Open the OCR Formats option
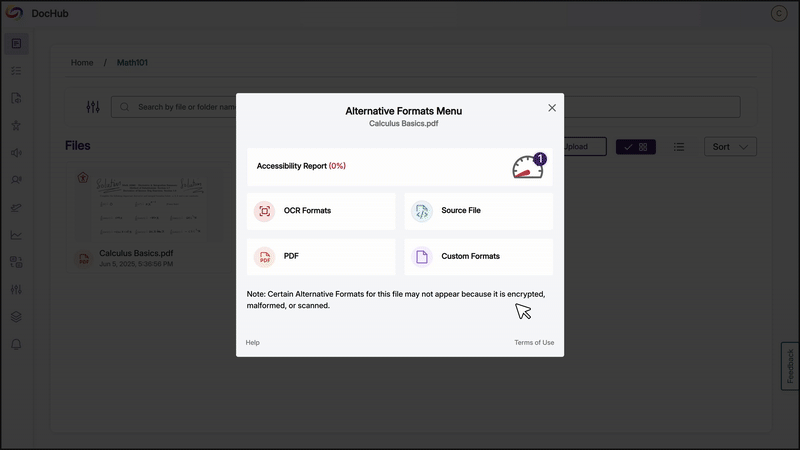800x450 pixels. pos(321,211)
